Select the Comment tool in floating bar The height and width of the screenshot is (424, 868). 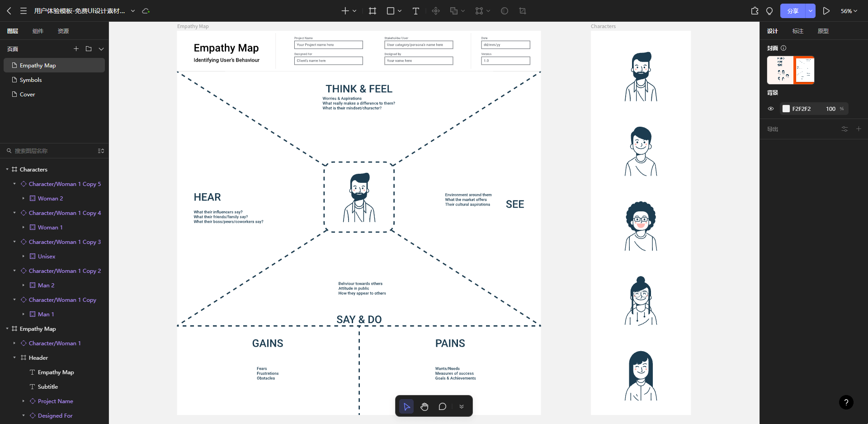(442, 406)
